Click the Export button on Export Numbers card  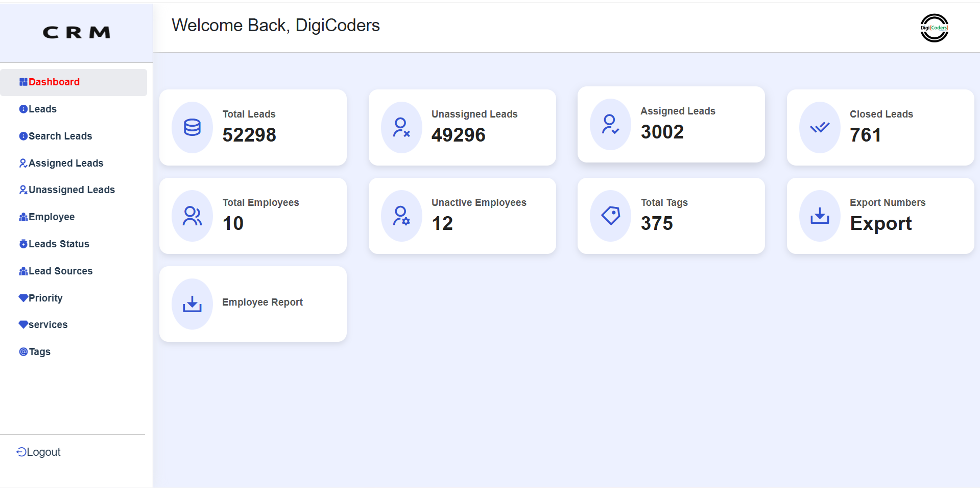[x=881, y=223]
